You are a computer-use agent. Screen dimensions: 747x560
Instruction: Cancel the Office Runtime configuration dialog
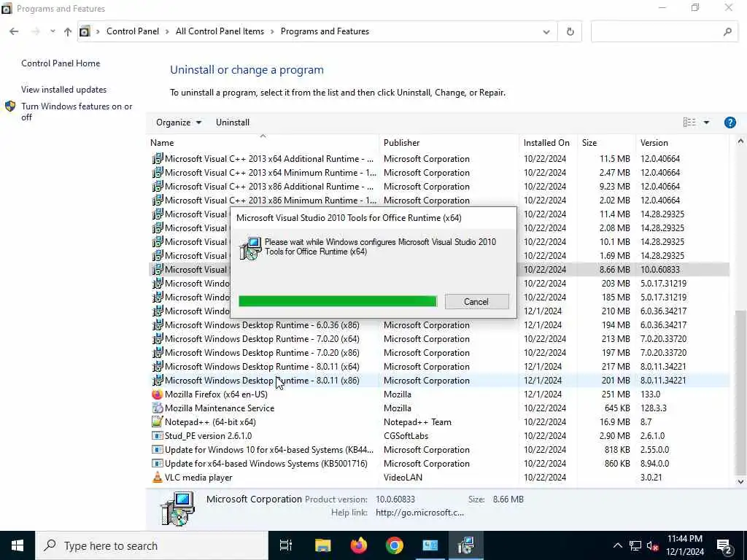point(476,301)
